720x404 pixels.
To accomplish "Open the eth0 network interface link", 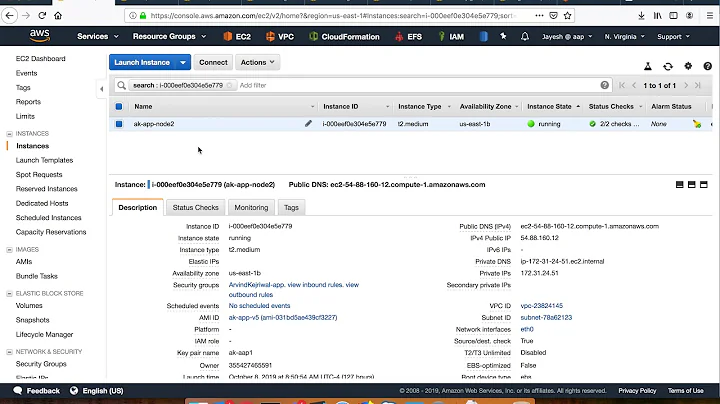I will [527, 329].
